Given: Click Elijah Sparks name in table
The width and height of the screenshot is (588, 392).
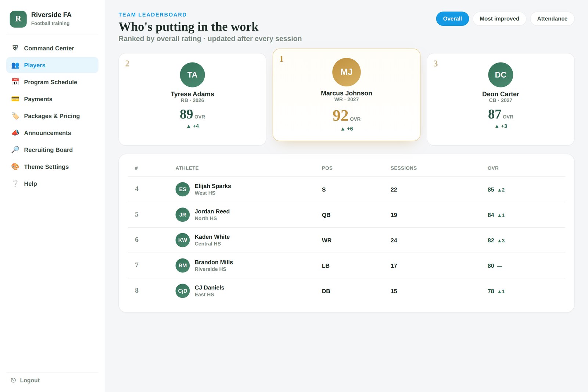Looking at the screenshot, I should click(213, 186).
